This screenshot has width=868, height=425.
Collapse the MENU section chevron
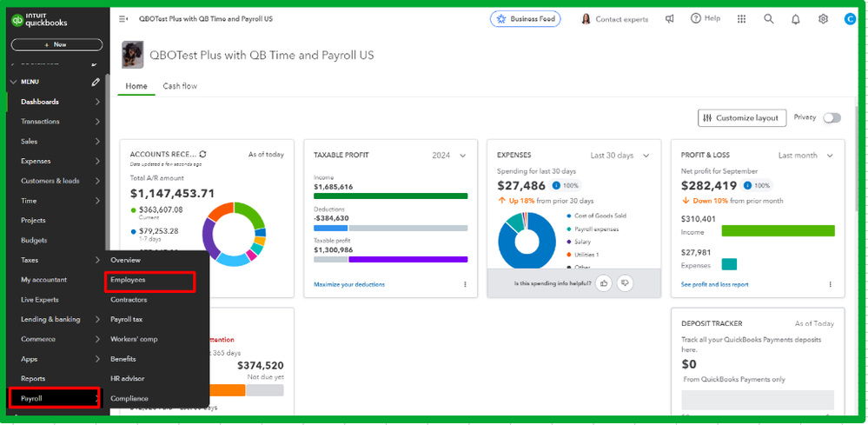pos(14,82)
